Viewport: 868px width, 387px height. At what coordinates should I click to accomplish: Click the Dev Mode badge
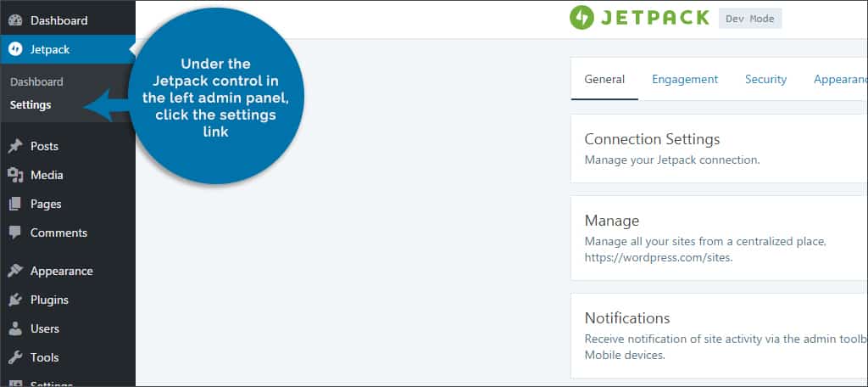click(x=750, y=19)
